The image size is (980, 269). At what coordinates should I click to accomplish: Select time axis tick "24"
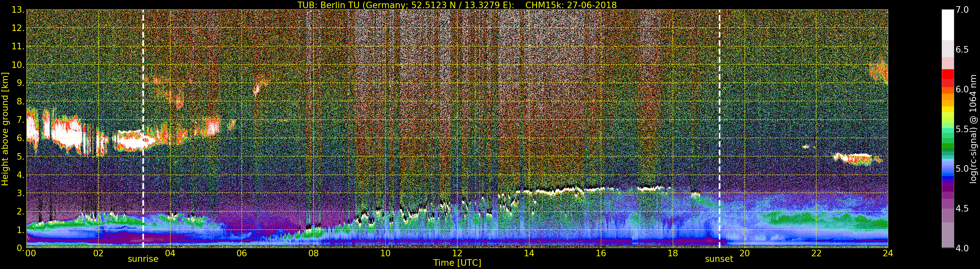point(888,253)
